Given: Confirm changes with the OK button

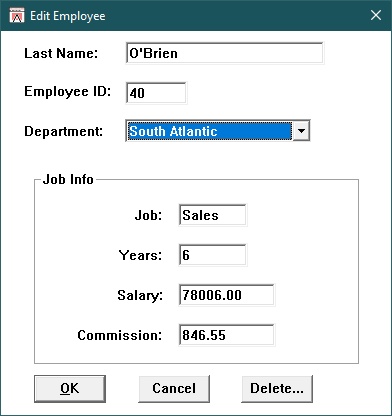Looking at the screenshot, I should pos(70,389).
